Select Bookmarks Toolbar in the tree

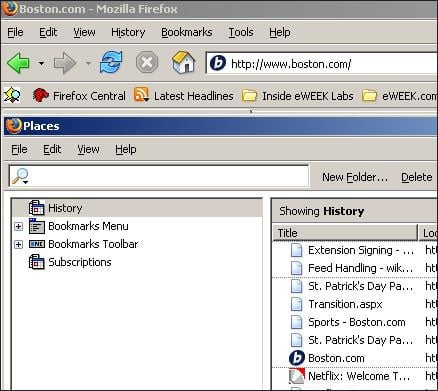click(x=93, y=244)
